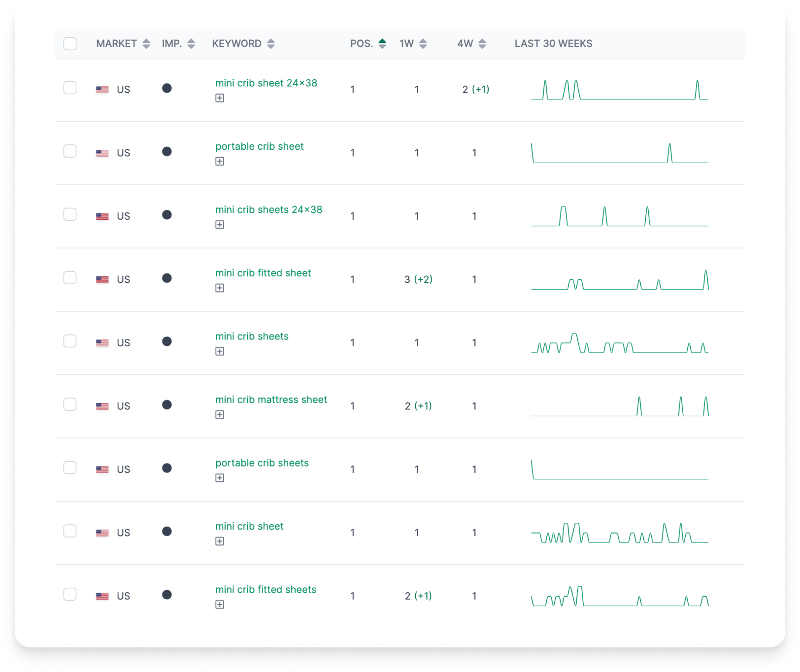The height and width of the screenshot is (672, 800).
Task: Select checkbox for mini crib sheet 24×38
Action: (x=70, y=88)
